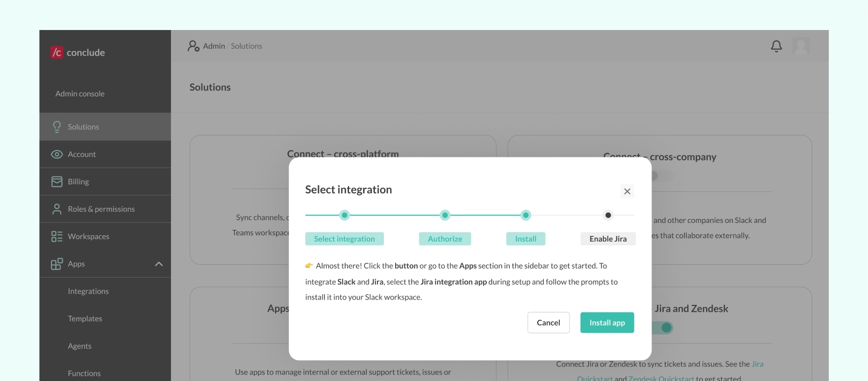Open Workspaces in the sidebar

[x=105, y=236]
